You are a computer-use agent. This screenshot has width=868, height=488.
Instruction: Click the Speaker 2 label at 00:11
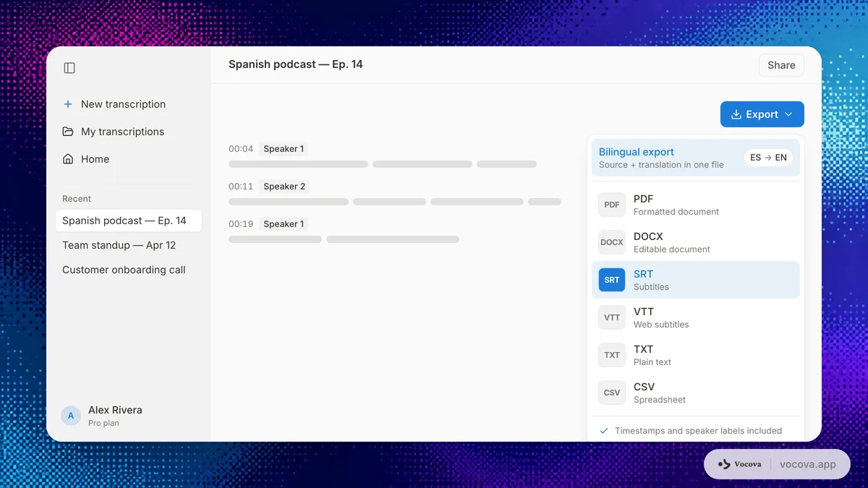point(284,187)
